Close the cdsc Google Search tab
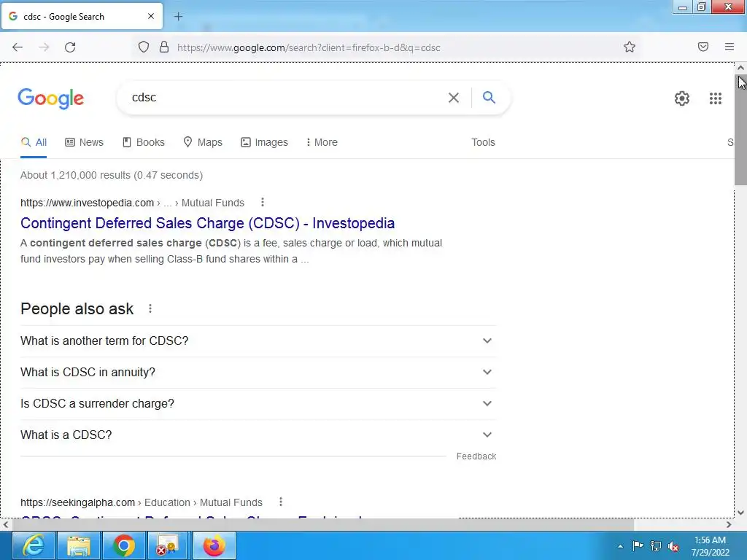Screen dimensions: 747x560 pyautogui.click(x=151, y=16)
